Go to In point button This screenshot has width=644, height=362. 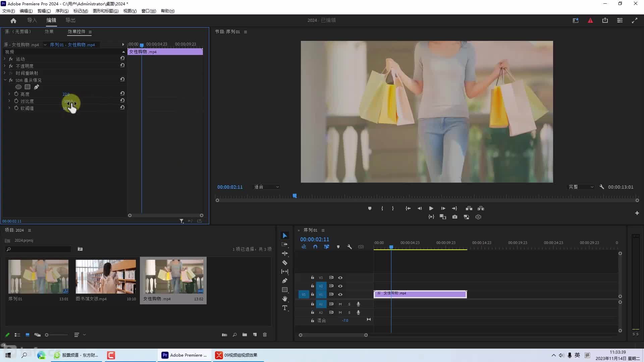[408, 208]
